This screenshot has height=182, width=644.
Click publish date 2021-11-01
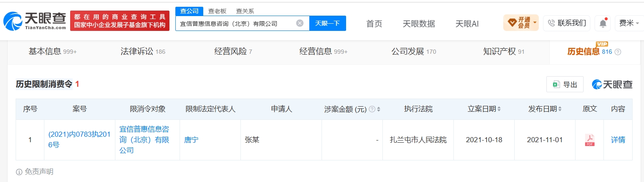545,140
